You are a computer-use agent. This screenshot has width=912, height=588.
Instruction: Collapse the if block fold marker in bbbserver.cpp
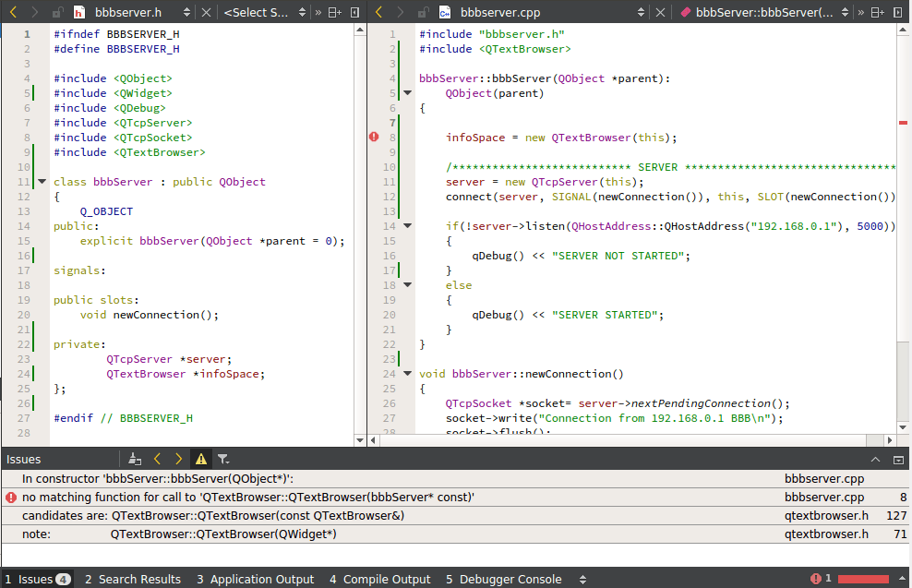[x=407, y=225]
